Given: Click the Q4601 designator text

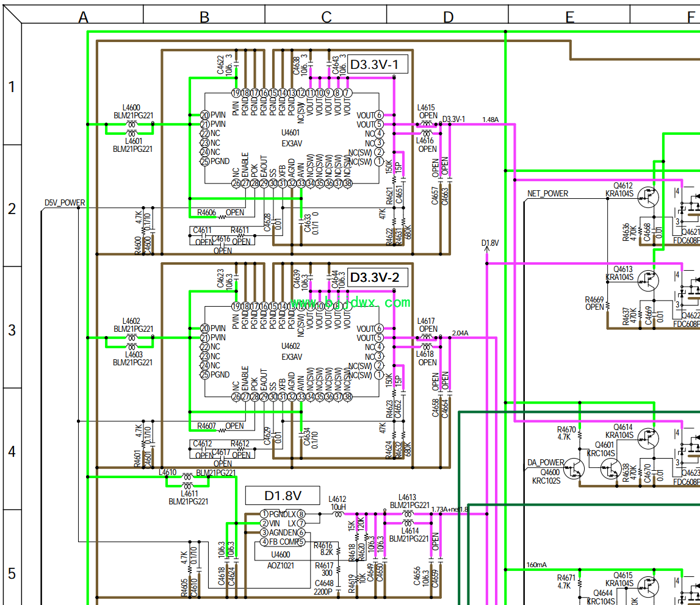Looking at the screenshot, I should tap(604, 445).
